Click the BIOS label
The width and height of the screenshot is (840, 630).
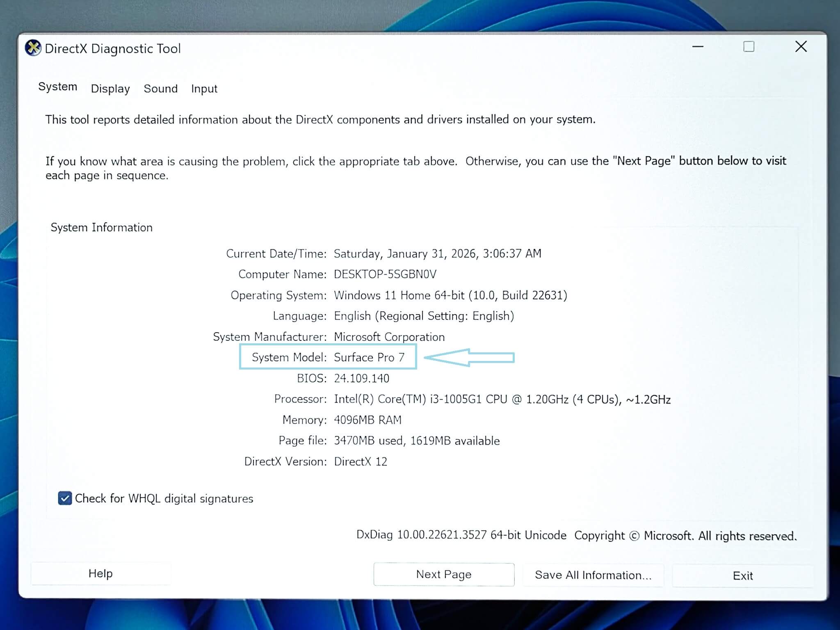point(312,378)
